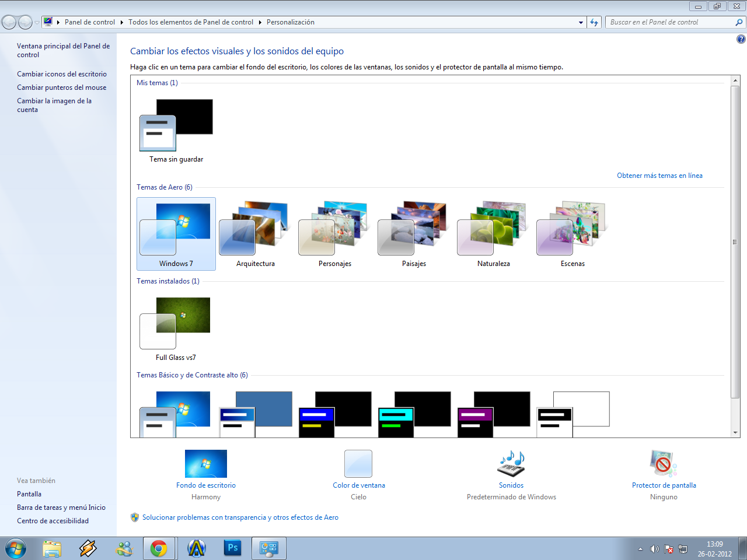The image size is (747, 560).
Task: Launch Photoshop from the taskbar
Action: [x=233, y=549]
